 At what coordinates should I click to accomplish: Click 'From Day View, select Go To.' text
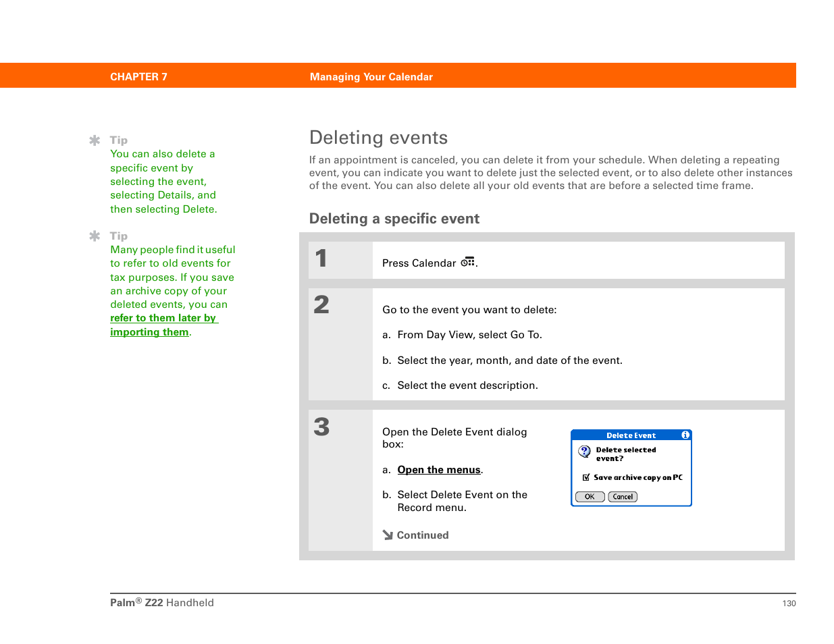pyautogui.click(x=469, y=335)
